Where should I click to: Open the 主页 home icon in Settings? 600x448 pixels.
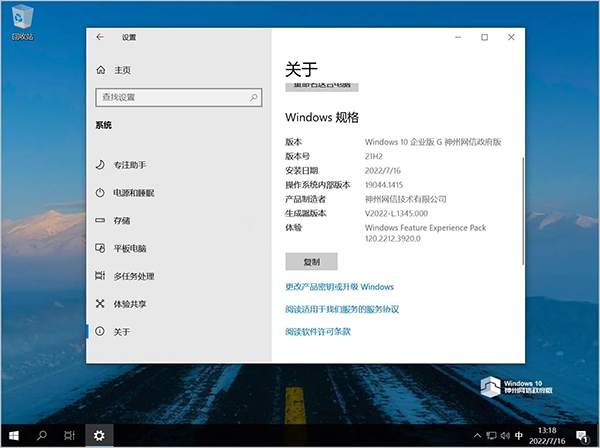(101, 70)
